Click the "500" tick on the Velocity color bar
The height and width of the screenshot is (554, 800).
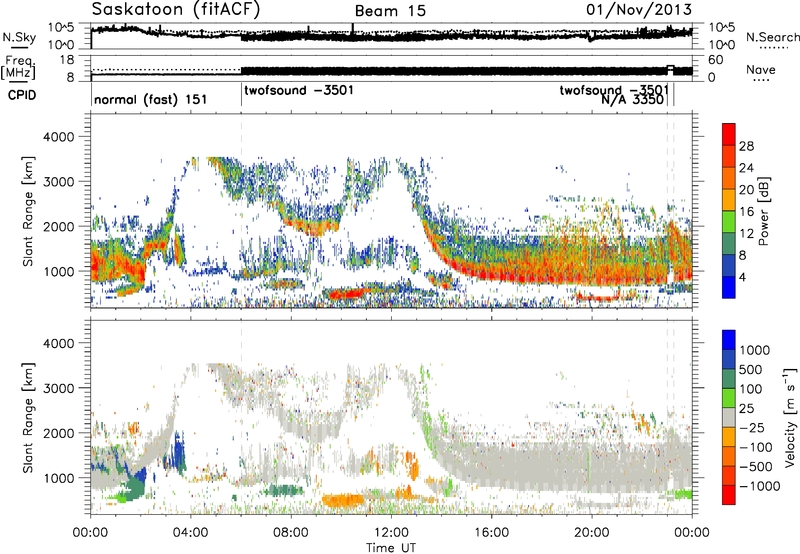click(751, 369)
